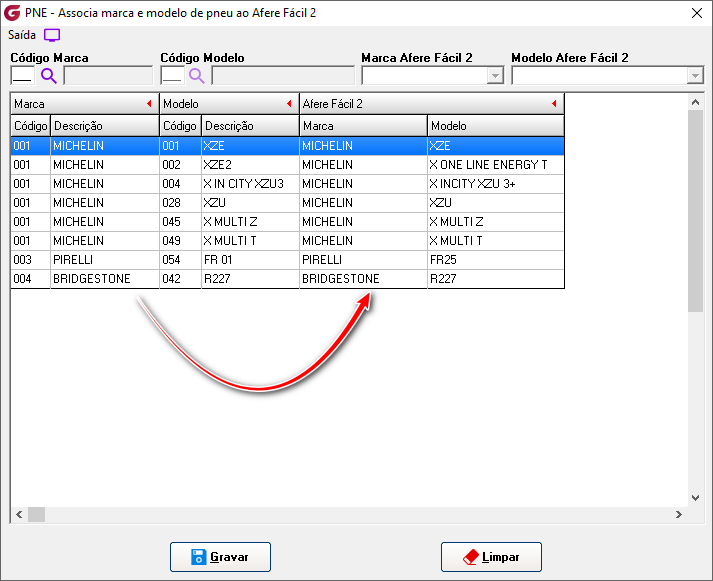
Task: Select the X MULTI T model description cell
Action: point(250,241)
